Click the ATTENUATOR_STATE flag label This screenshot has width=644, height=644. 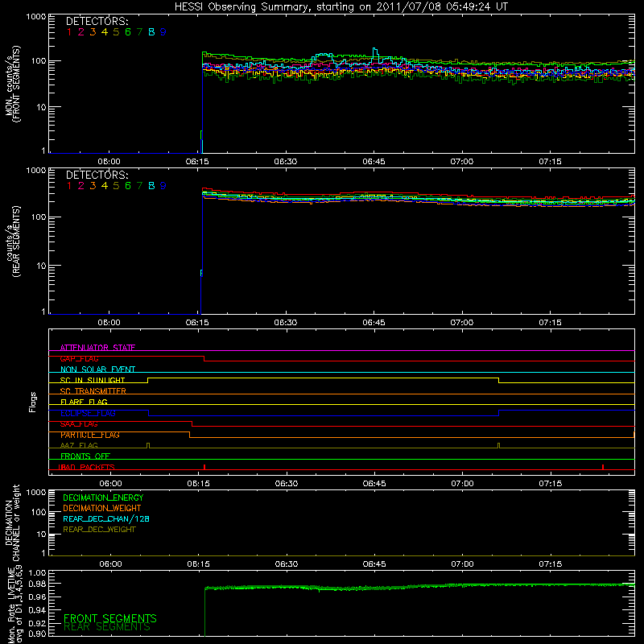97,348
